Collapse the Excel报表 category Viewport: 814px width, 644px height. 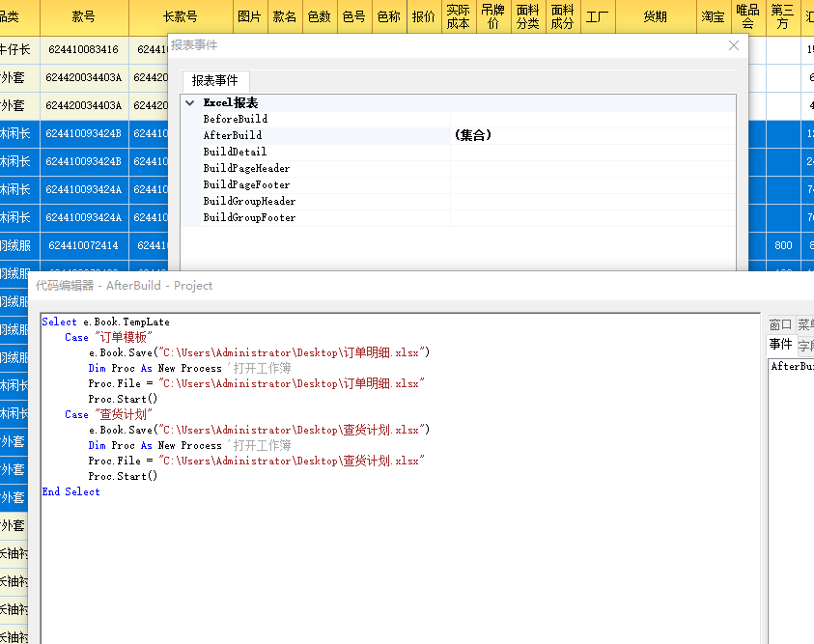click(190, 102)
